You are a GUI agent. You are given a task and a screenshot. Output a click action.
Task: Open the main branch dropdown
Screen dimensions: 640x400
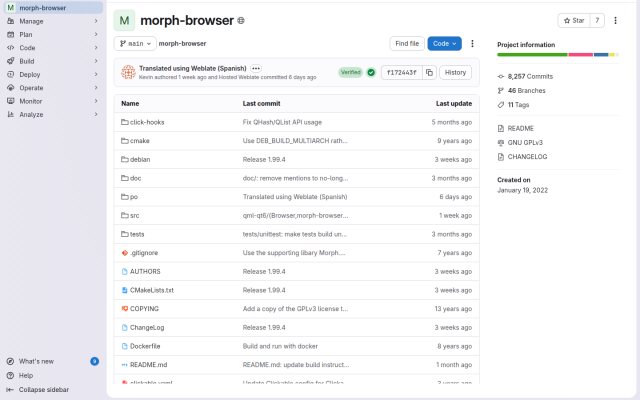point(135,44)
